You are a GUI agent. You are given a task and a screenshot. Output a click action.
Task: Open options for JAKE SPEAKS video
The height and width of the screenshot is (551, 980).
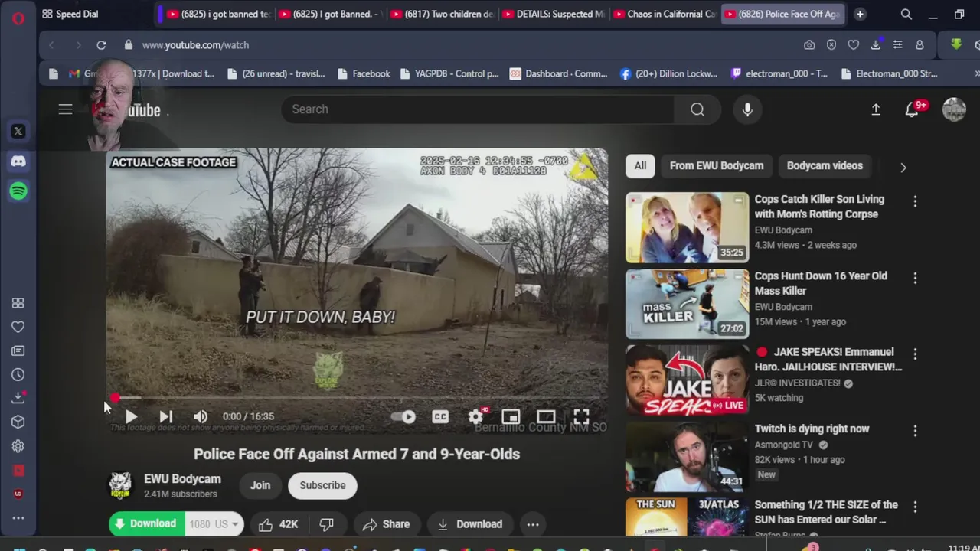click(915, 354)
